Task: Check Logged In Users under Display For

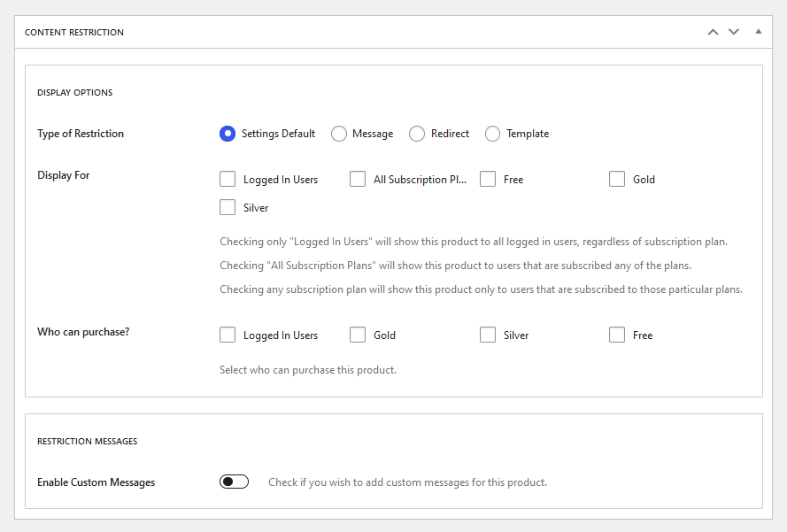Action: tap(228, 179)
